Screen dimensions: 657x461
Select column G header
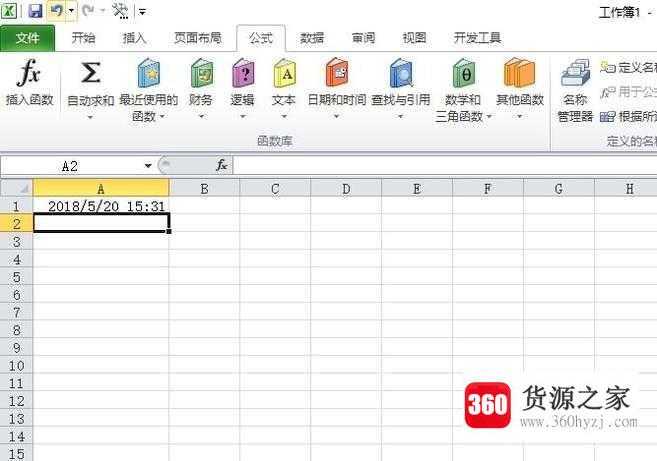[559, 189]
